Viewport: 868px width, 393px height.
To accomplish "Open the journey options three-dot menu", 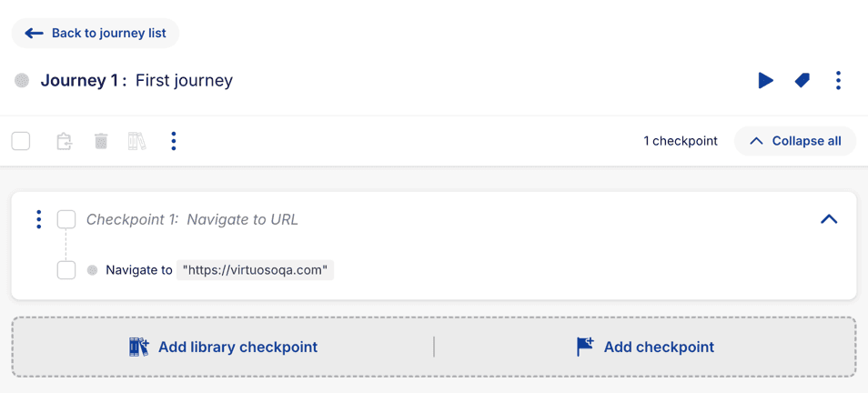I will 838,81.
